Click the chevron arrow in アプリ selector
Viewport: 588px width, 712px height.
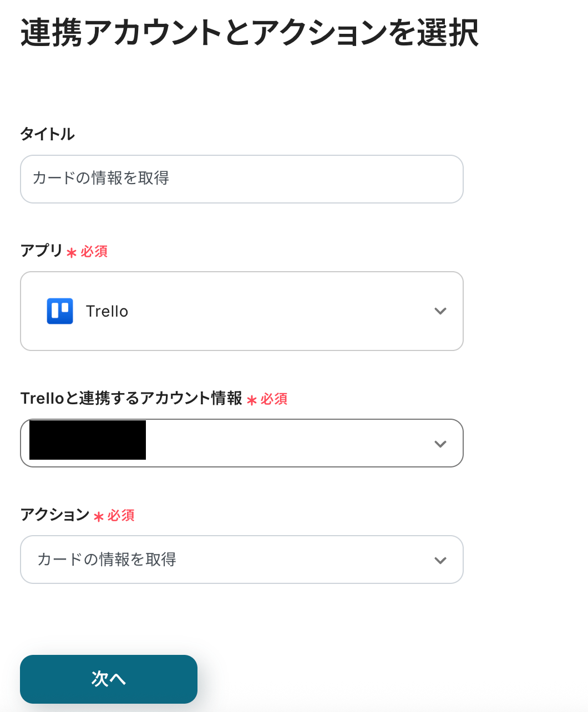coord(440,311)
